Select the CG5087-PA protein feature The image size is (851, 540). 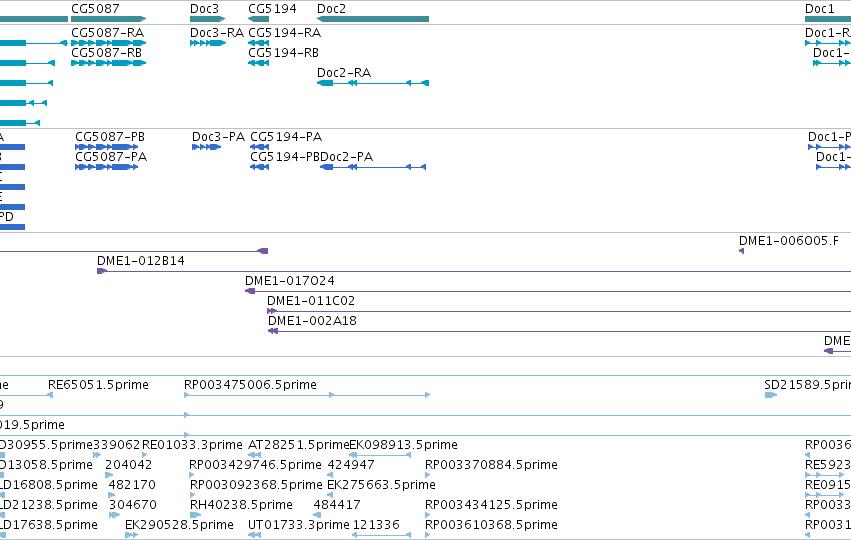(106, 167)
